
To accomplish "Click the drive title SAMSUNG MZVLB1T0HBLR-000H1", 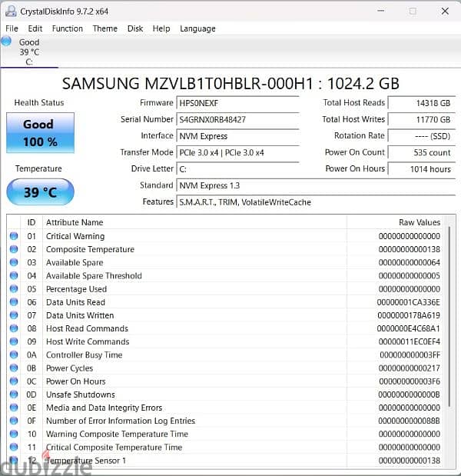I will click(x=187, y=84).
